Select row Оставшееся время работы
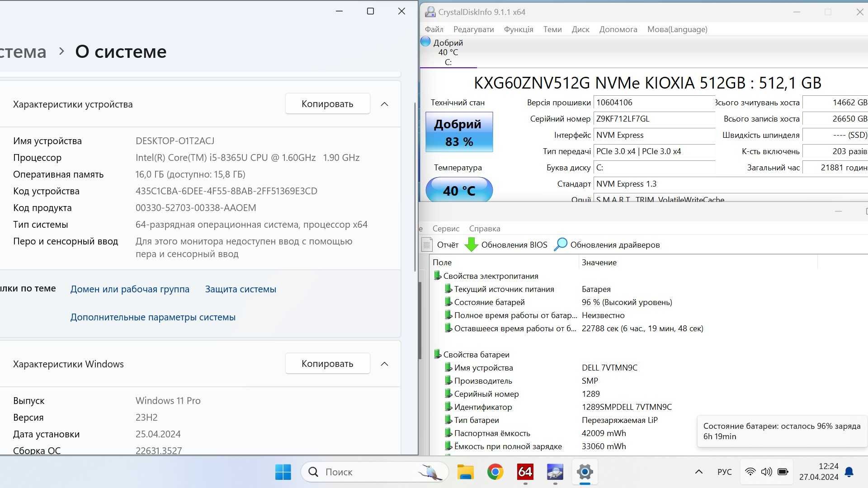Viewport: 868px width, 488px height. point(515,328)
